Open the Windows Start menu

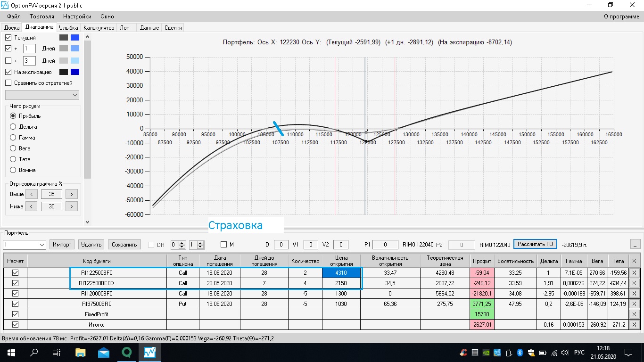(x=11, y=352)
